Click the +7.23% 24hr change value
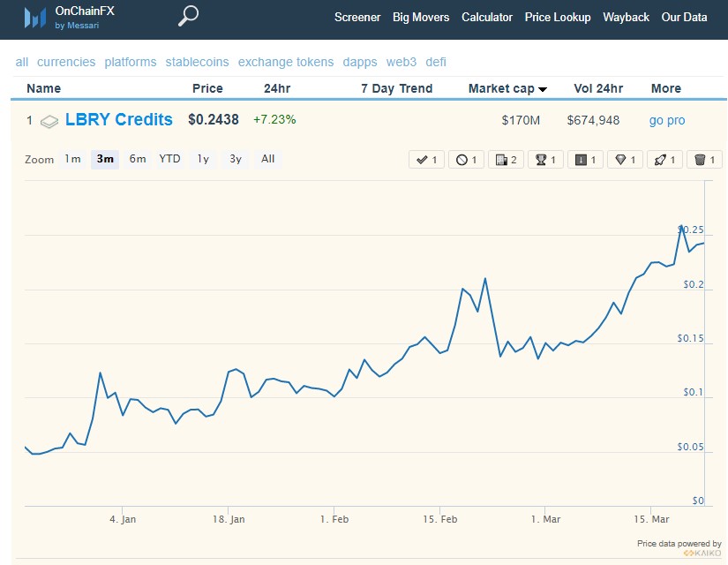728x565 pixels. (274, 120)
